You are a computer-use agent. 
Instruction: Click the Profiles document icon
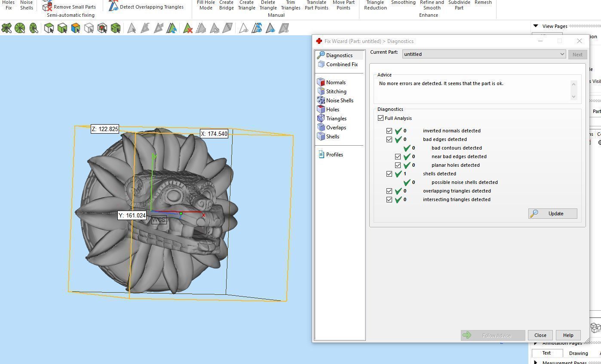point(321,154)
